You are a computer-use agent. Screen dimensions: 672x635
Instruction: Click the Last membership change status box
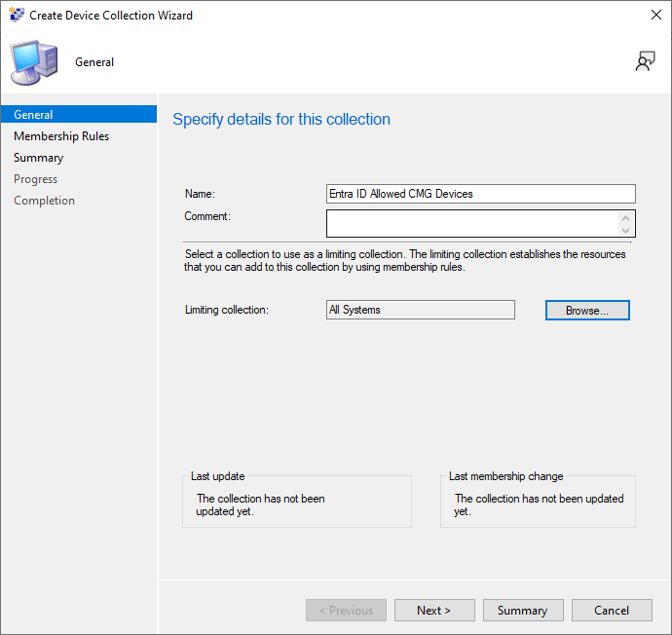pyautogui.click(x=538, y=504)
